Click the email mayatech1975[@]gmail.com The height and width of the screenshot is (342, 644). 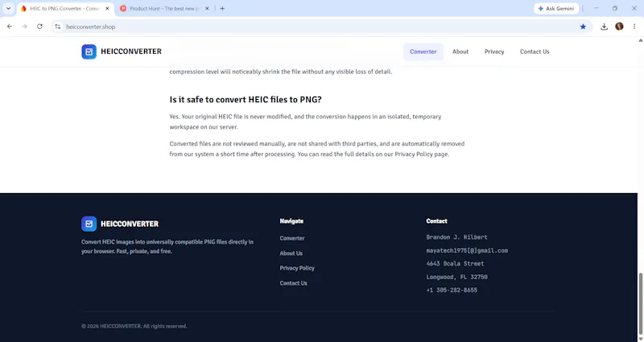point(467,250)
